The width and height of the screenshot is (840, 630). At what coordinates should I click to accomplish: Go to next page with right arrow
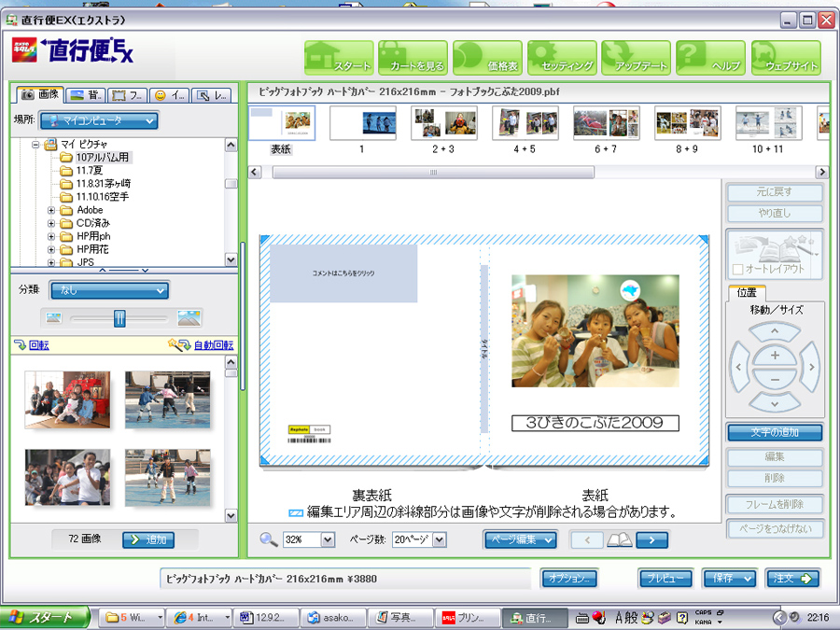pos(651,539)
